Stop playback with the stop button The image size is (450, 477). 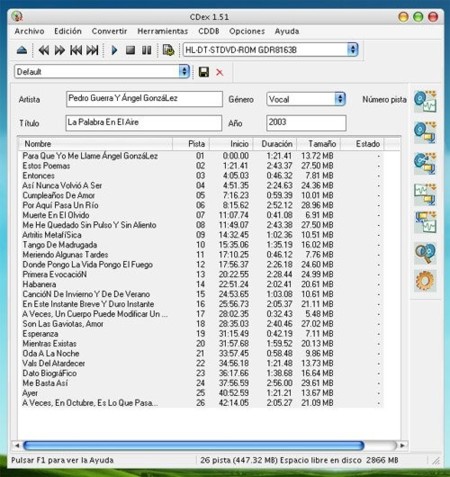(130, 50)
